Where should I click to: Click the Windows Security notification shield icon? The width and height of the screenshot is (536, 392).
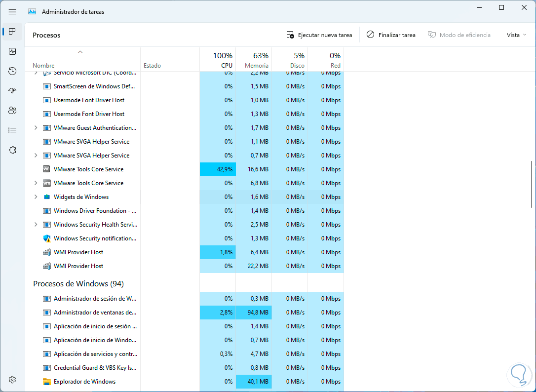47,238
